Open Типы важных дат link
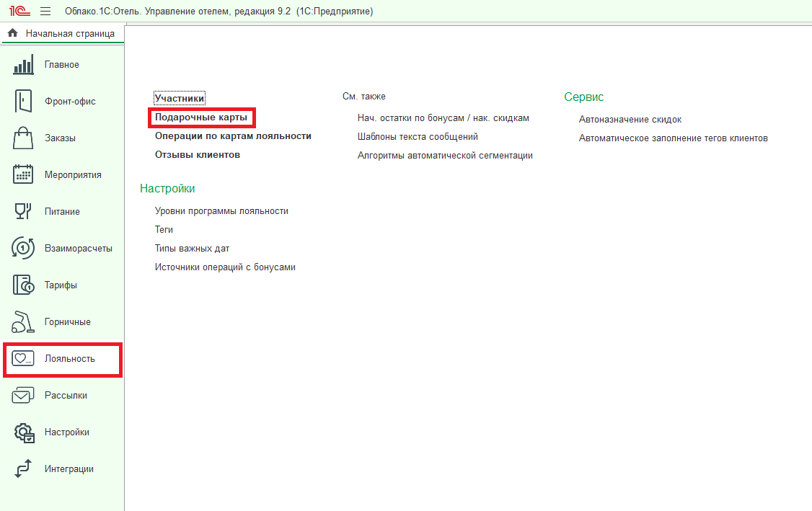 point(192,248)
